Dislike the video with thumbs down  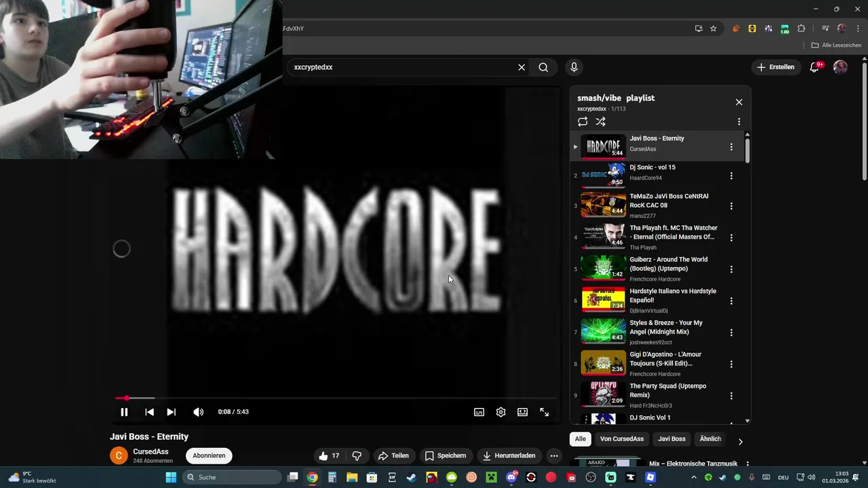pos(357,456)
